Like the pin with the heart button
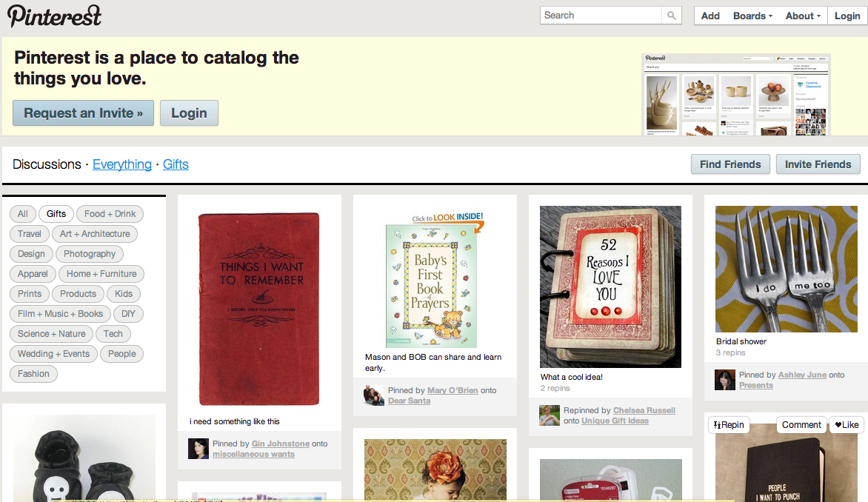 (847, 424)
